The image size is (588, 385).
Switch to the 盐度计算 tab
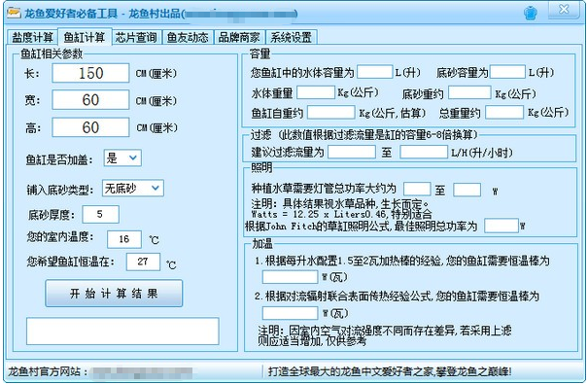(32, 37)
